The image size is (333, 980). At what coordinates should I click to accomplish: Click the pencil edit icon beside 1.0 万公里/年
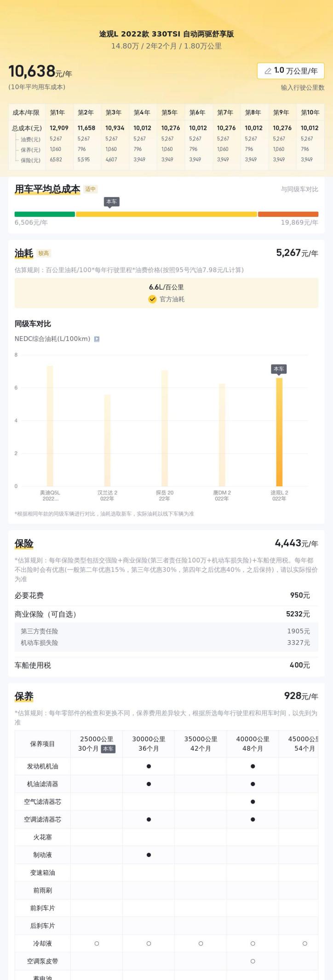tap(268, 71)
